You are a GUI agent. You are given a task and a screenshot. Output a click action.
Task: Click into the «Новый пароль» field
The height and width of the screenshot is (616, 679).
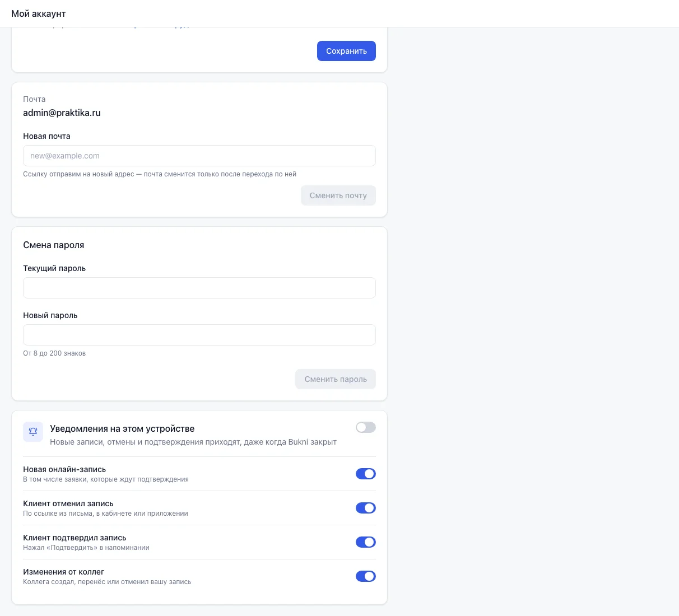199,335
